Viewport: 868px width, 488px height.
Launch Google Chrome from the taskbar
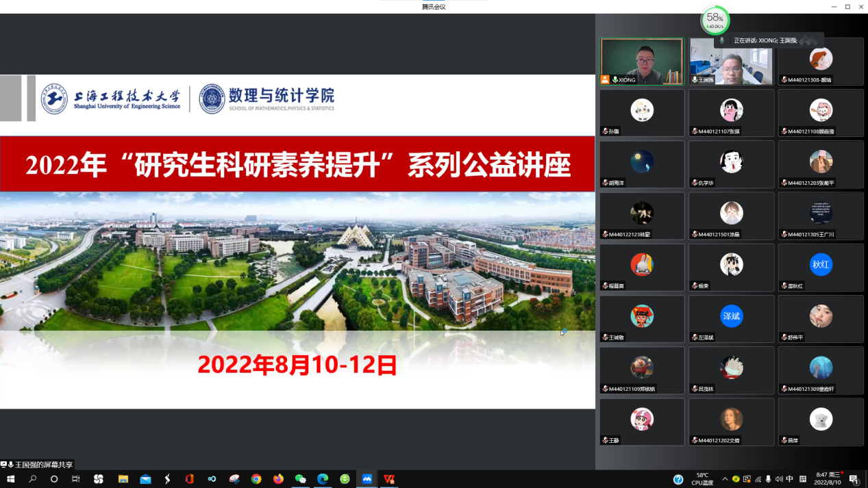pos(256,479)
